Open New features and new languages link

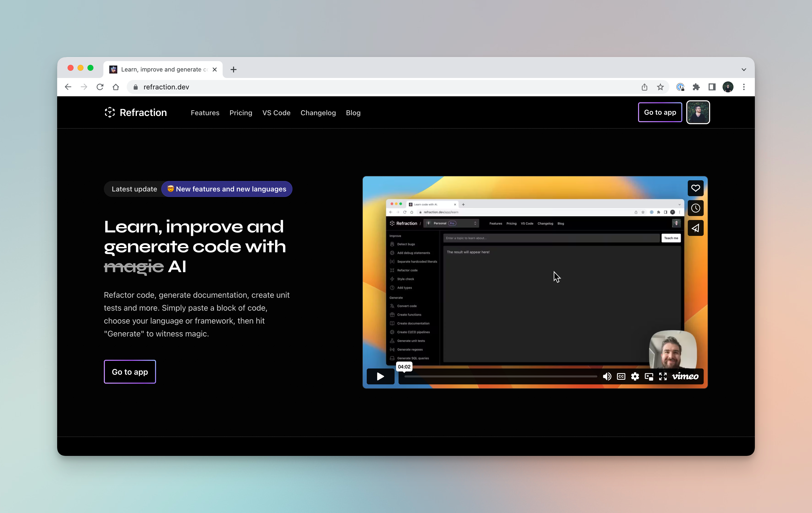coord(227,189)
